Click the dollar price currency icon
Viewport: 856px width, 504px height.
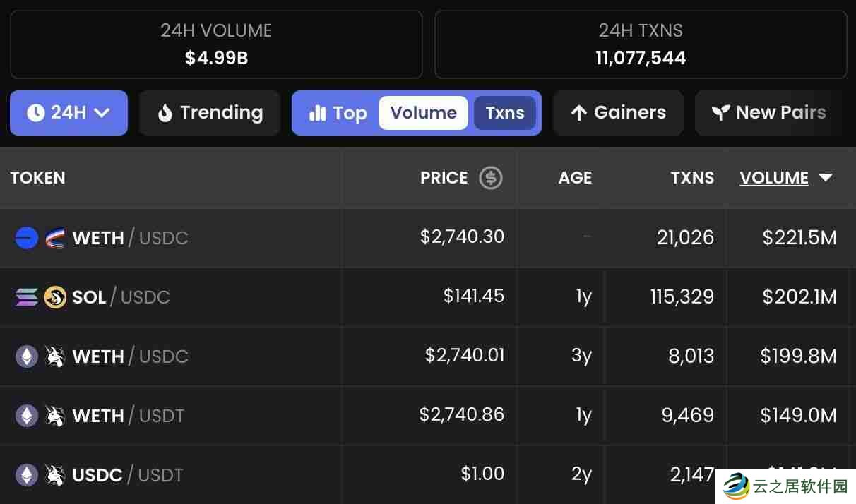coord(491,178)
